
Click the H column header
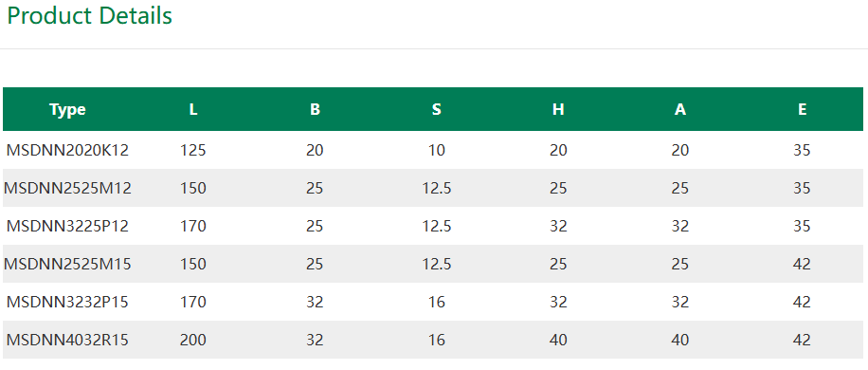558,110
